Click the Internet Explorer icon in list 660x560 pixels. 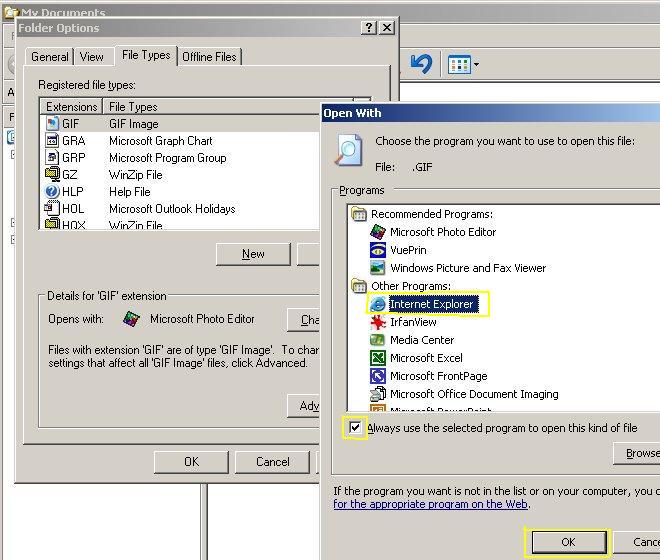(x=378, y=304)
